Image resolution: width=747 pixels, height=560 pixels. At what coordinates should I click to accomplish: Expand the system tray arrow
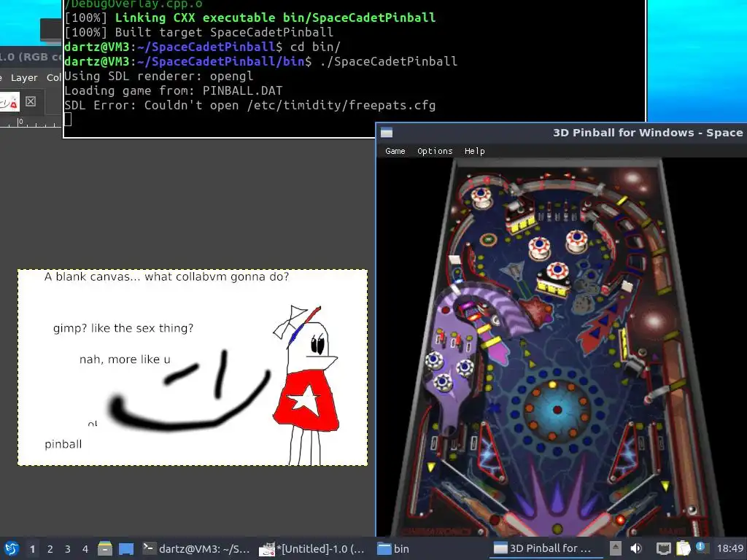616,548
